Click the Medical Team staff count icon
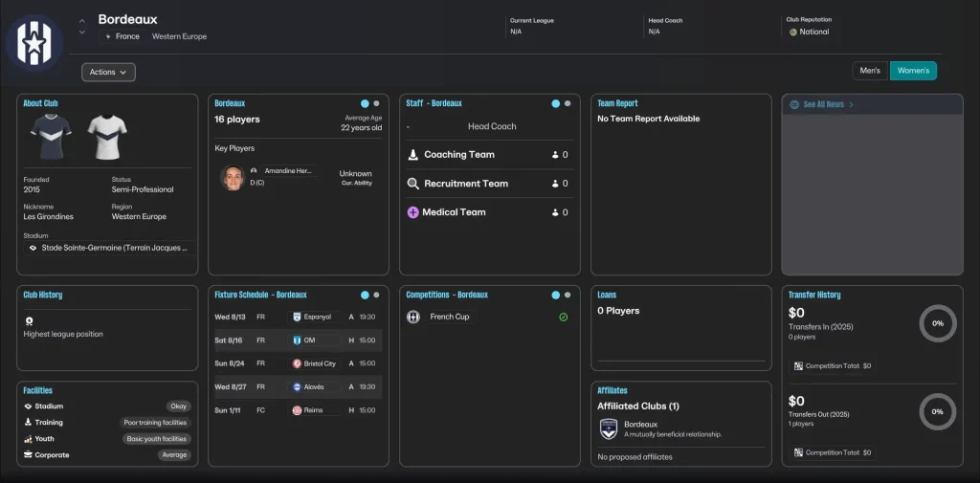 (x=555, y=212)
